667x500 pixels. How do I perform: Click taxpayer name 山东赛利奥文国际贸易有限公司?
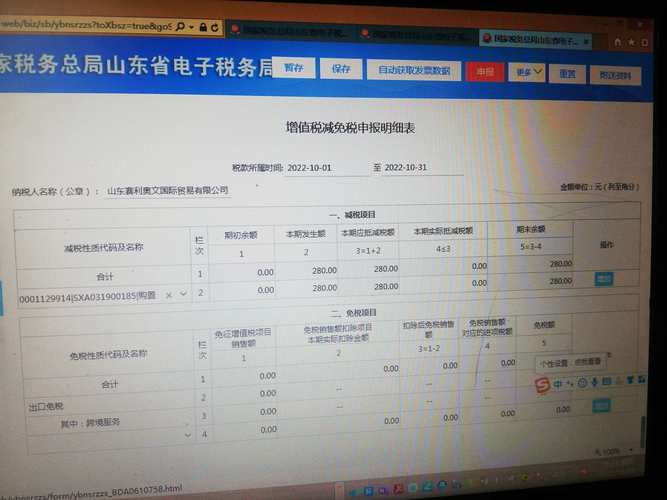pyautogui.click(x=168, y=190)
